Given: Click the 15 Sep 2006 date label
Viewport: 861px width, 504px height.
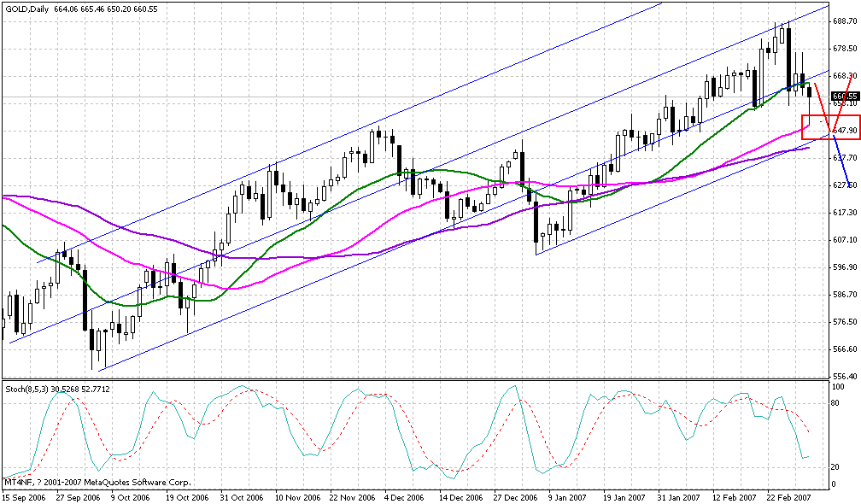Looking at the screenshot, I should (x=24, y=497).
